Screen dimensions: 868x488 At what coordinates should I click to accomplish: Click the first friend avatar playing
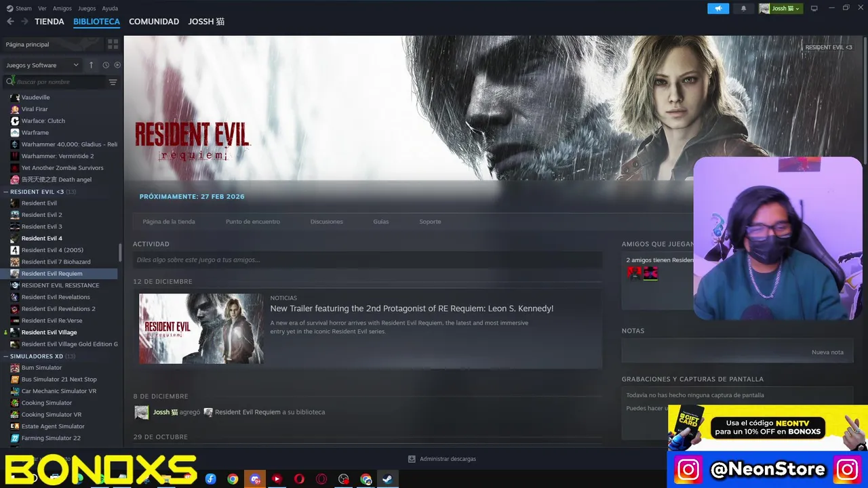click(634, 273)
